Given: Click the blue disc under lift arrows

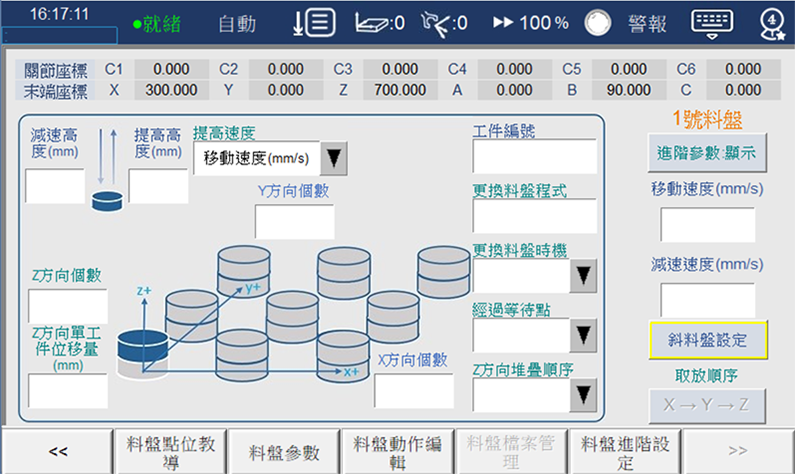Looking at the screenshot, I should (107, 201).
